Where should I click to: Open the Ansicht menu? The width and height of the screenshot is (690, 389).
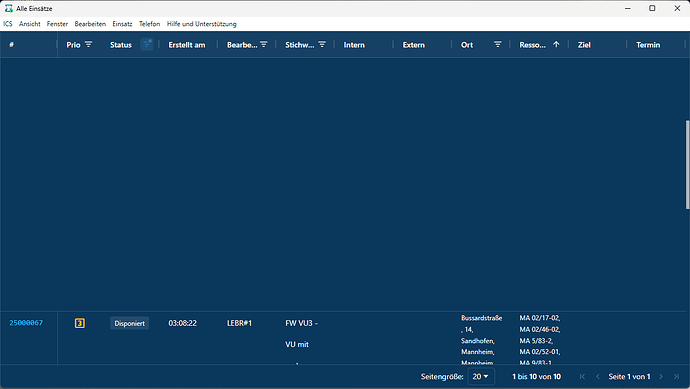point(29,24)
